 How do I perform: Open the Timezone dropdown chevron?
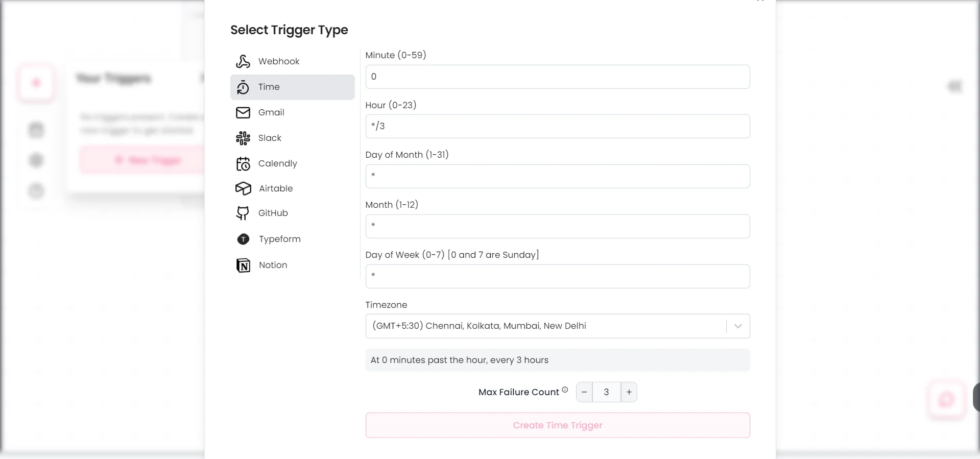[738, 326]
